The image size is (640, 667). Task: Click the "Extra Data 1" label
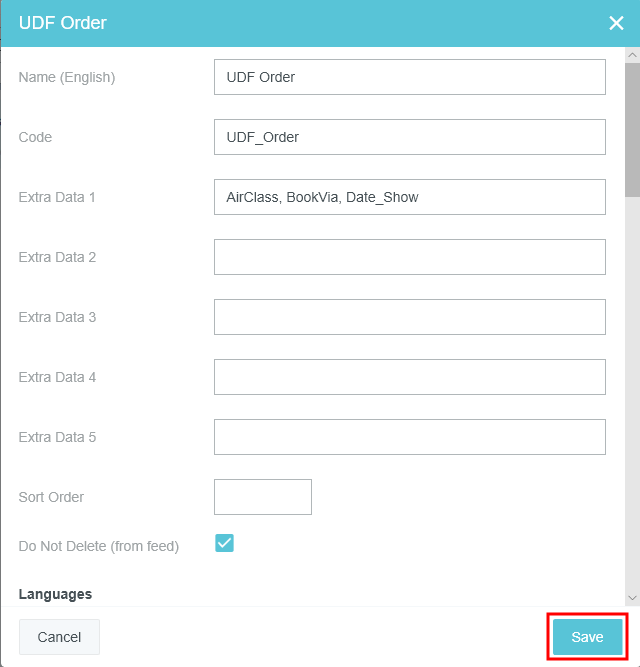click(x=57, y=197)
